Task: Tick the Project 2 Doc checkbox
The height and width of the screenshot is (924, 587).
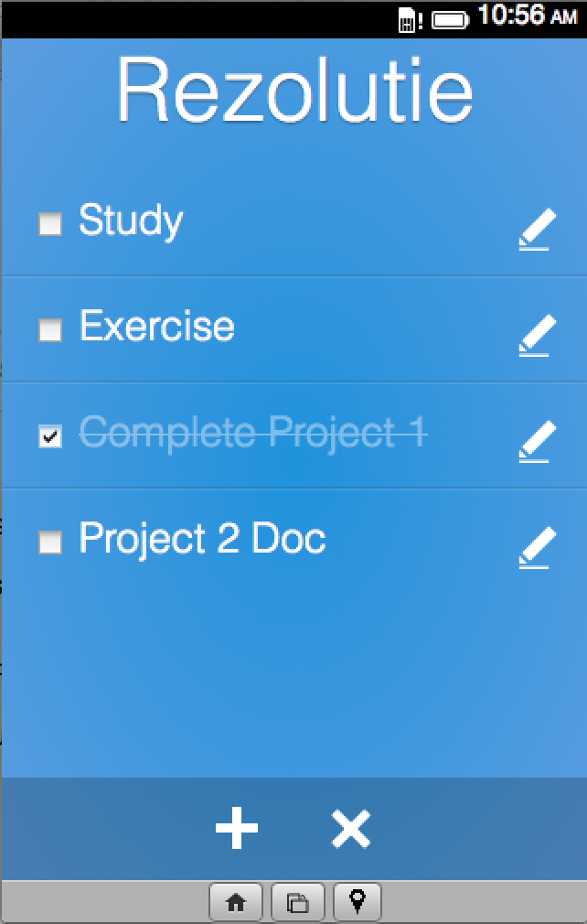Action: click(x=50, y=543)
